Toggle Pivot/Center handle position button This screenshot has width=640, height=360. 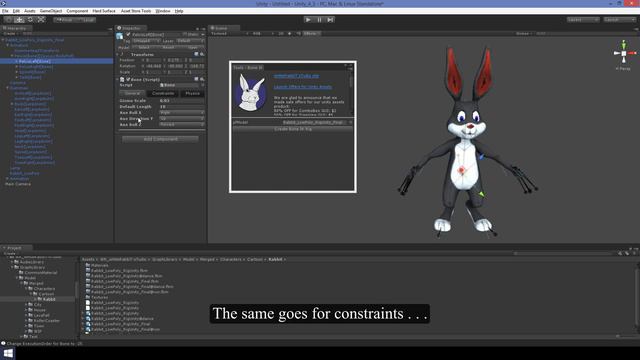tap(64, 20)
